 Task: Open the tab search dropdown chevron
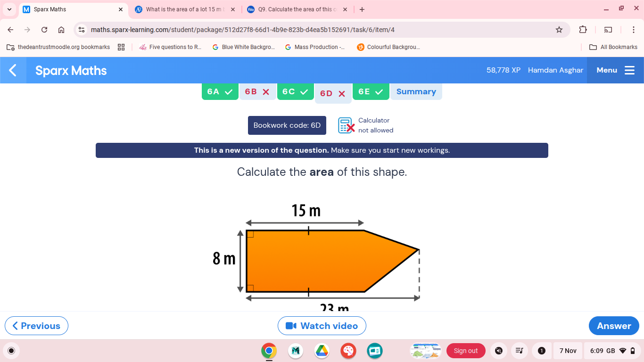pos(9,9)
